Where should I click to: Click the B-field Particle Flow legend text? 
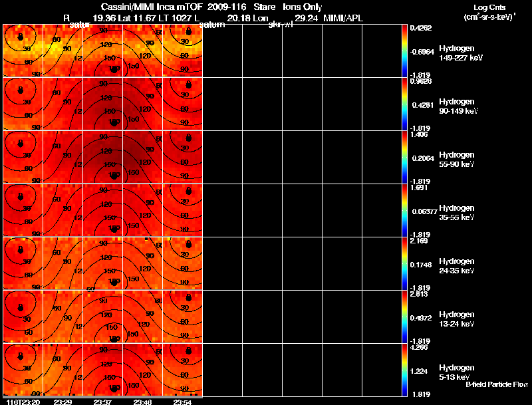497,384
